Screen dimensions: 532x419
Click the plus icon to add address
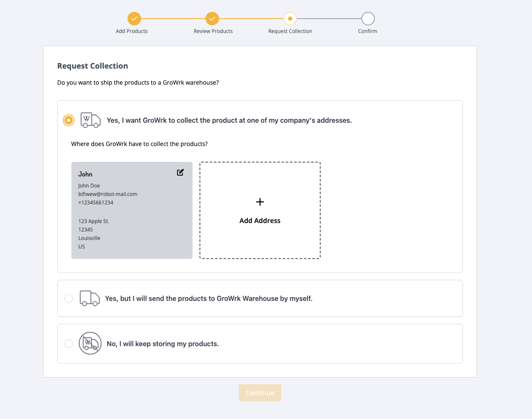[260, 202]
